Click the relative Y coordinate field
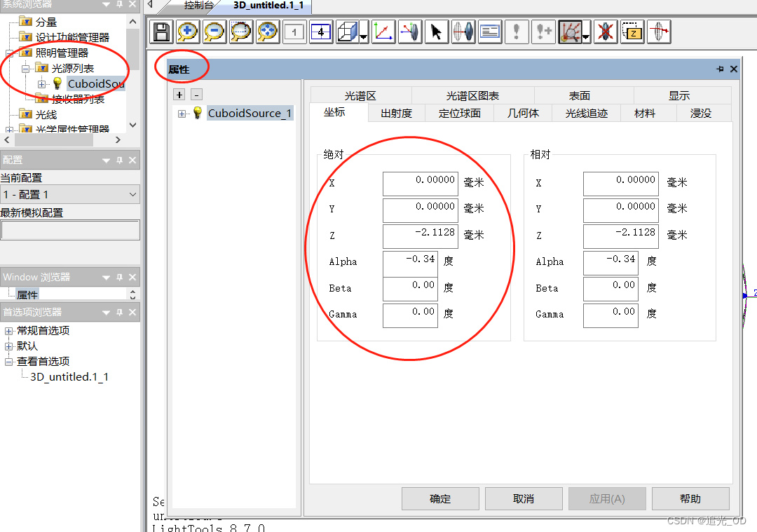The image size is (757, 532). (x=621, y=210)
